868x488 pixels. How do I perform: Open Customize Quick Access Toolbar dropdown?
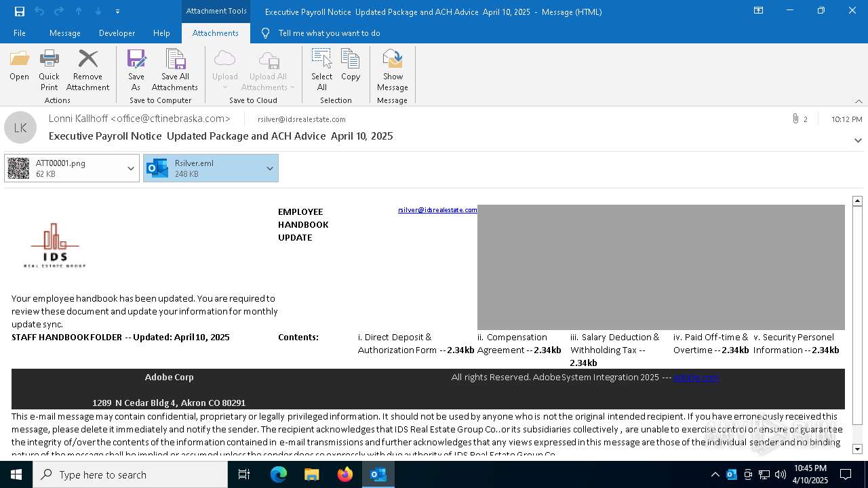[x=118, y=12]
